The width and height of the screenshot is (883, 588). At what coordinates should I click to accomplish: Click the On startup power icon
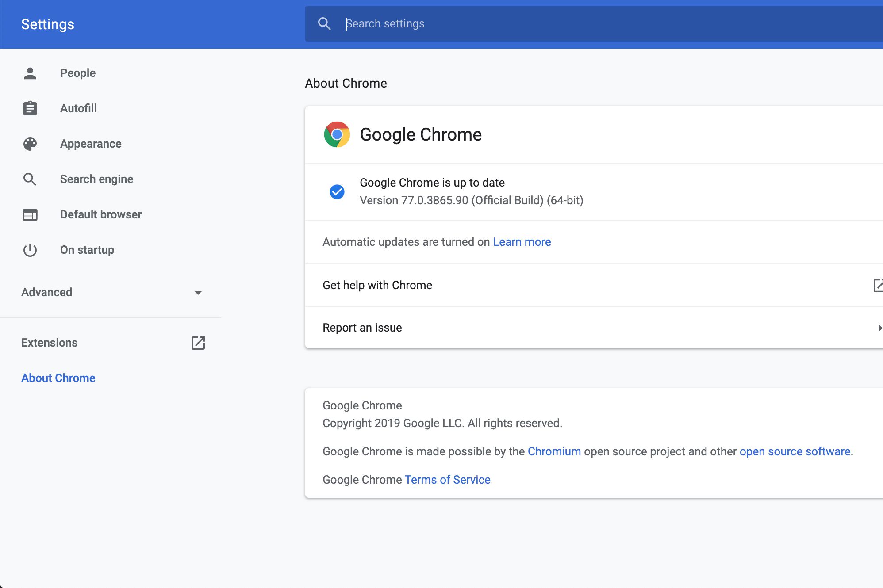pos(30,250)
